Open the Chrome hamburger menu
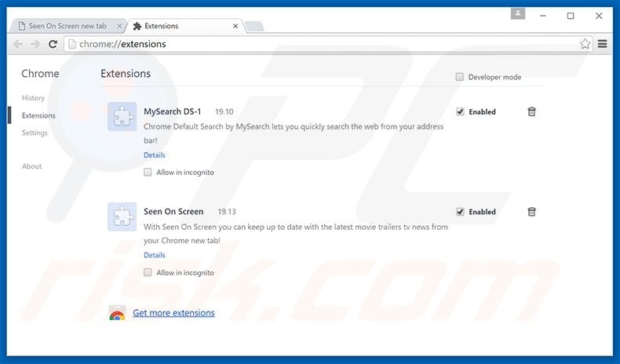Image resolution: width=620 pixels, height=364 pixels. click(602, 44)
